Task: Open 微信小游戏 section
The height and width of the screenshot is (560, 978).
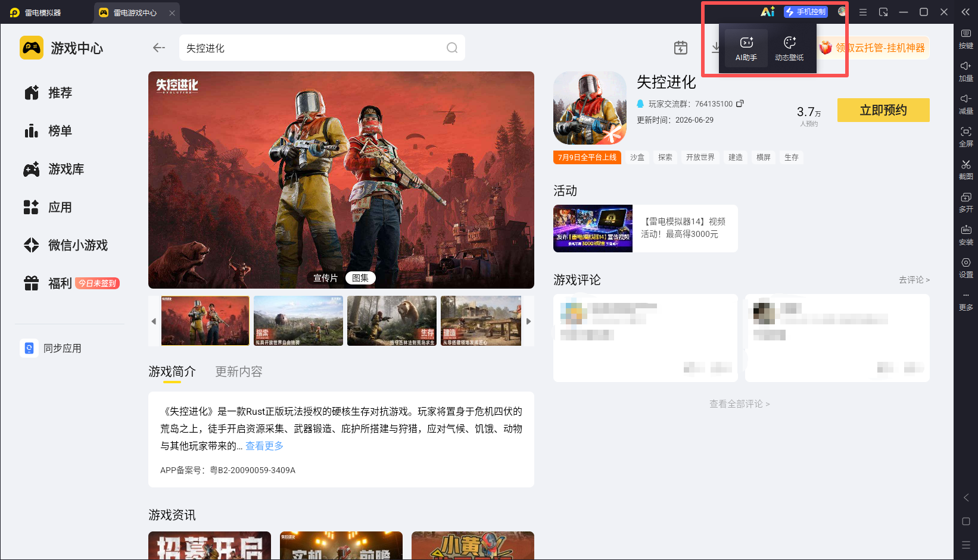Action: coord(66,245)
